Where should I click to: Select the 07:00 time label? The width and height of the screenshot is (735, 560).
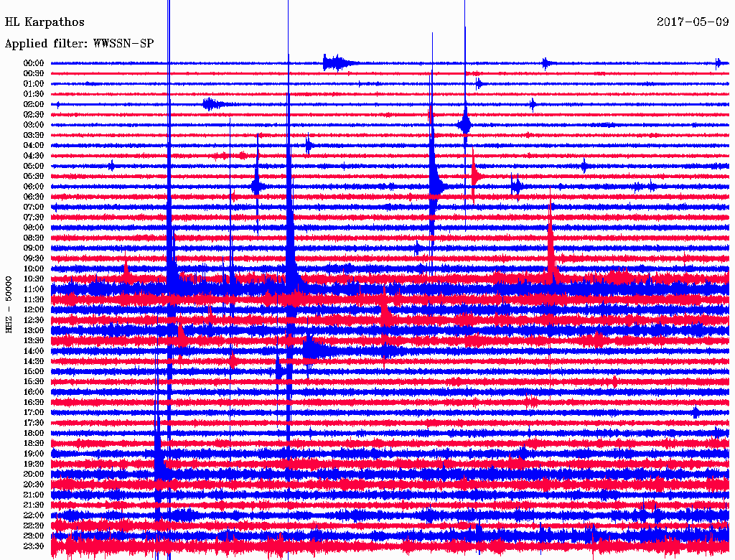point(34,207)
